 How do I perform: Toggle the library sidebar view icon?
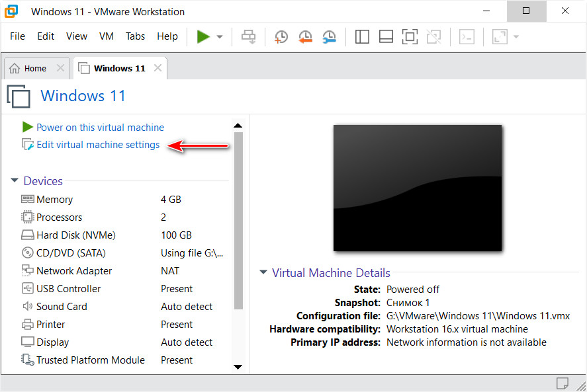coord(362,36)
